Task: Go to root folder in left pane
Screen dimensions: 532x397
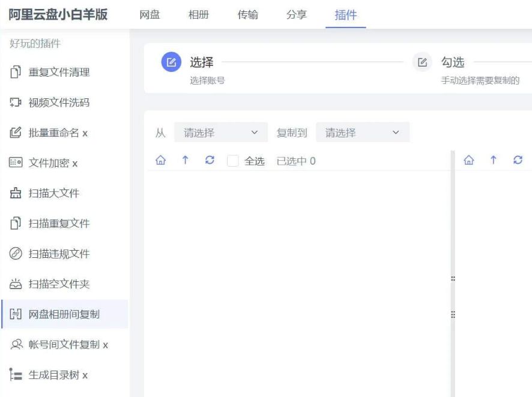Action: click(160, 160)
